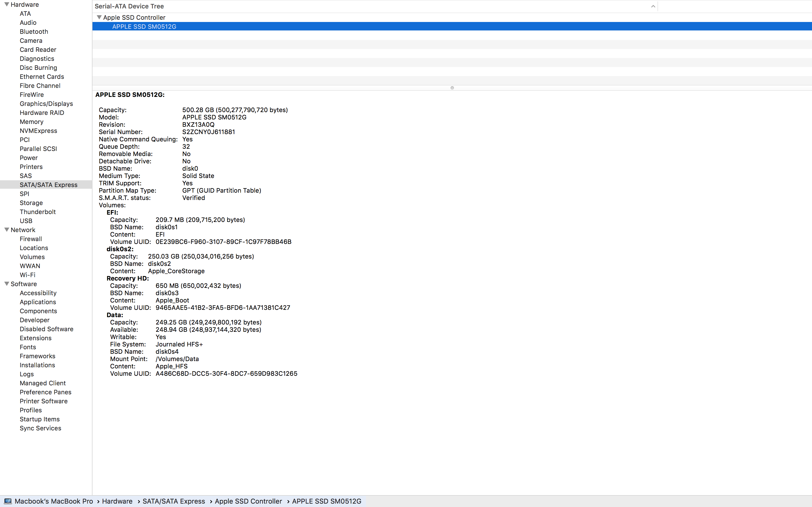Collapse the Software section triangle
The width and height of the screenshot is (812, 507).
[6, 284]
